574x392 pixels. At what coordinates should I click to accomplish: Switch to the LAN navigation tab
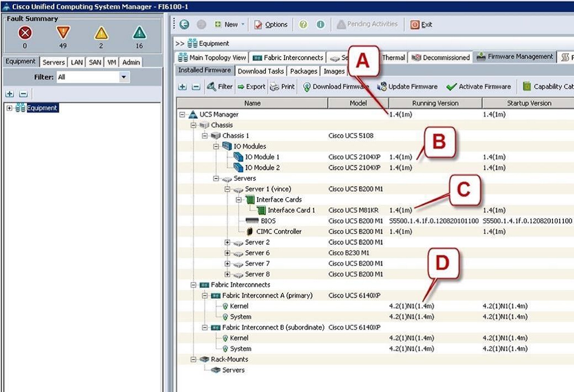pyautogui.click(x=77, y=62)
